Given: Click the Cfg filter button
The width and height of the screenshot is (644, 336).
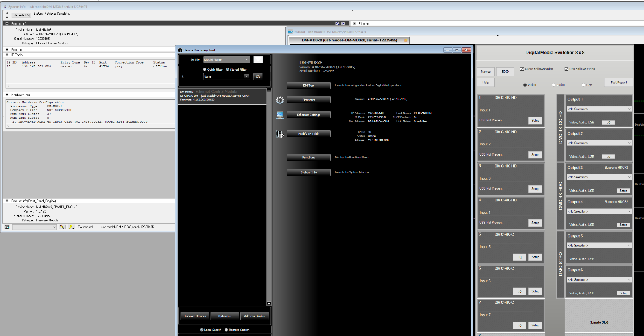Looking at the screenshot, I should pyautogui.click(x=258, y=76).
